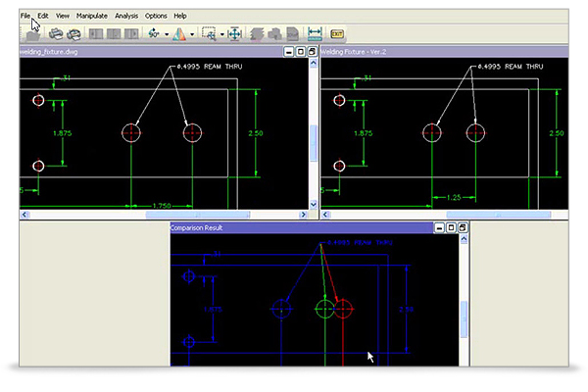Expand the mirror tool dropdown arrow
588x392 pixels.
point(192,33)
